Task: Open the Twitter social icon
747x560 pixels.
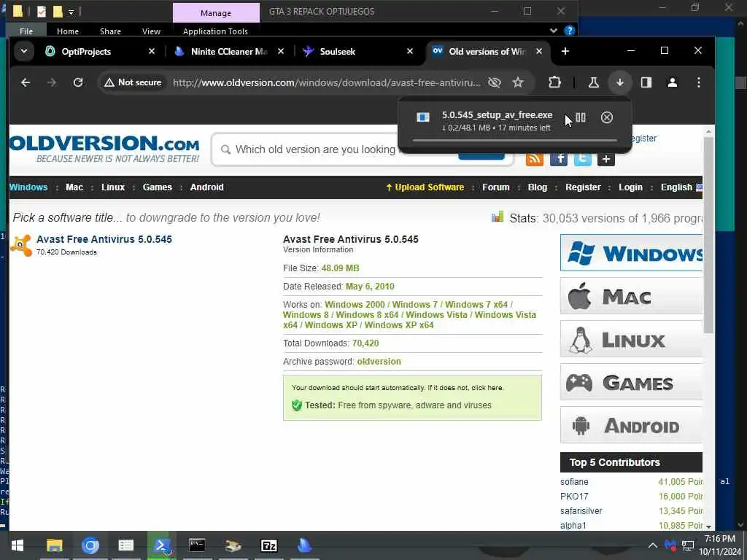Action: click(x=583, y=158)
